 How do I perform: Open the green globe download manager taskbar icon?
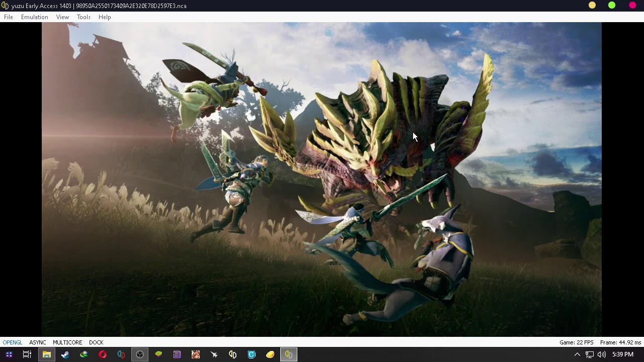click(x=84, y=354)
